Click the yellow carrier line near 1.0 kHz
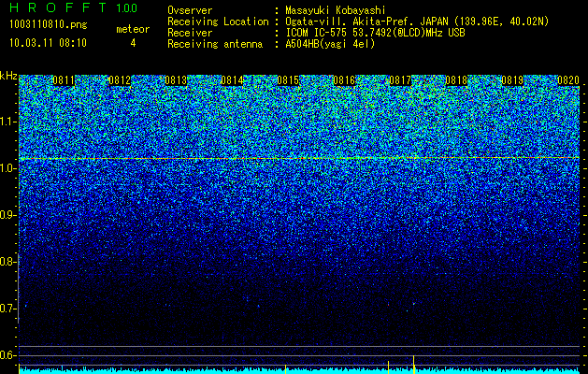This screenshot has width=588, height=374. (299, 158)
